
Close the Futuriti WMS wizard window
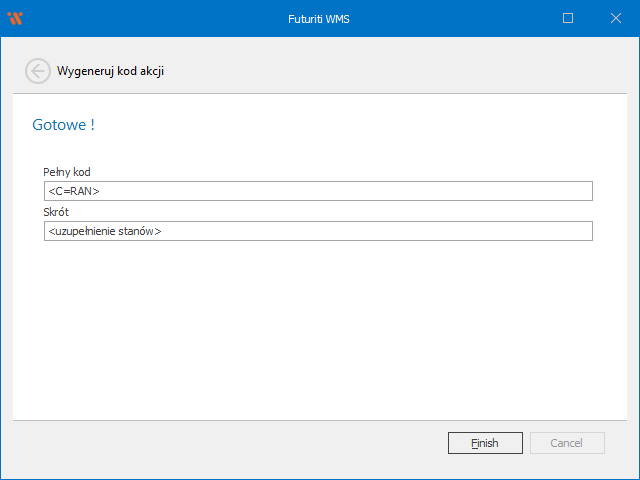(x=614, y=18)
